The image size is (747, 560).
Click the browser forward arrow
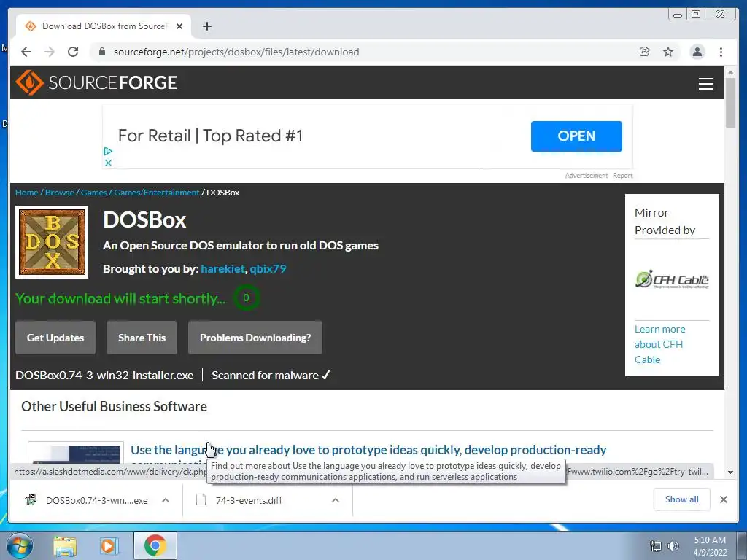pos(50,52)
